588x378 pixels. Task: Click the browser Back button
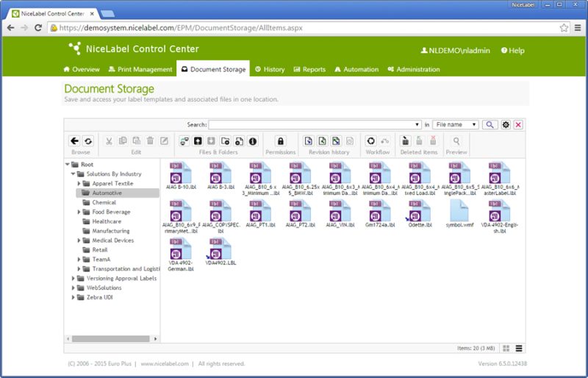(11, 28)
